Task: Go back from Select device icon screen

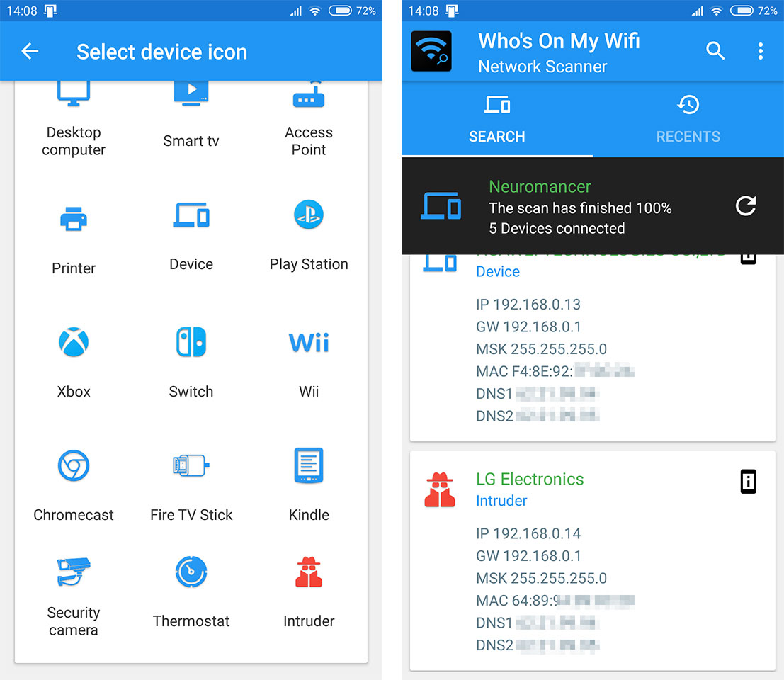Action: coord(30,51)
